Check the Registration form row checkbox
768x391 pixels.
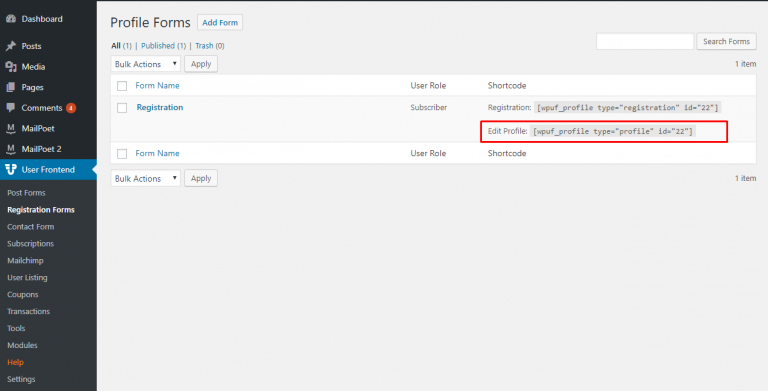point(122,108)
